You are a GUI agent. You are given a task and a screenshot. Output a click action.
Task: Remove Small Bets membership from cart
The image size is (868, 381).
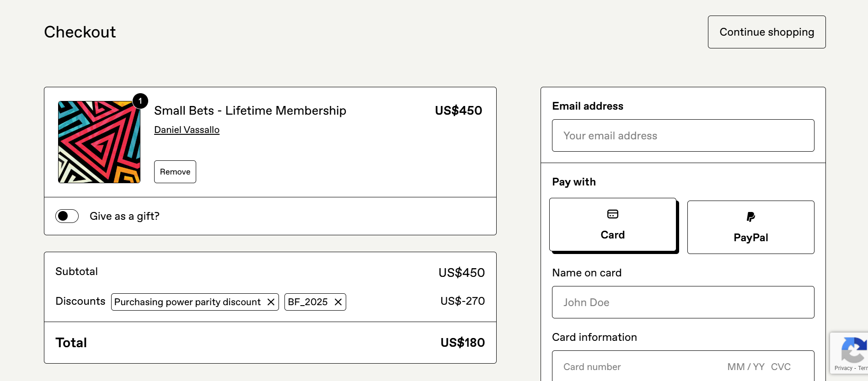[175, 172]
